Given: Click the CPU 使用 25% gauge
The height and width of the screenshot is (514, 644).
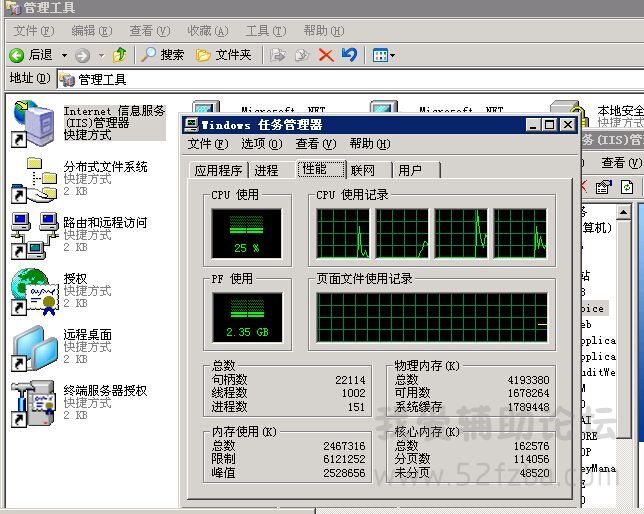Looking at the screenshot, I should 246,233.
